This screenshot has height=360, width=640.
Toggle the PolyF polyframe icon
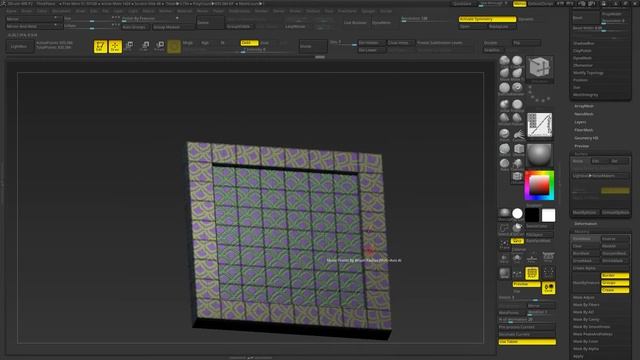(532, 273)
